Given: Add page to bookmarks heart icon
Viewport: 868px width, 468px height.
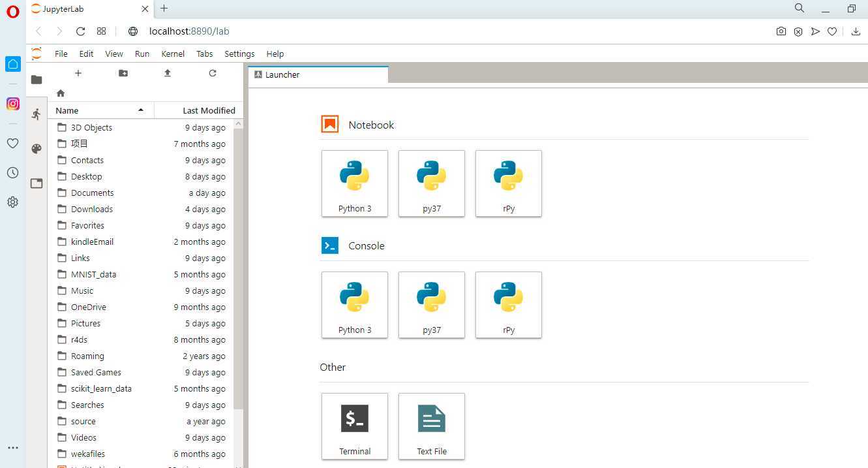Looking at the screenshot, I should tap(832, 31).
